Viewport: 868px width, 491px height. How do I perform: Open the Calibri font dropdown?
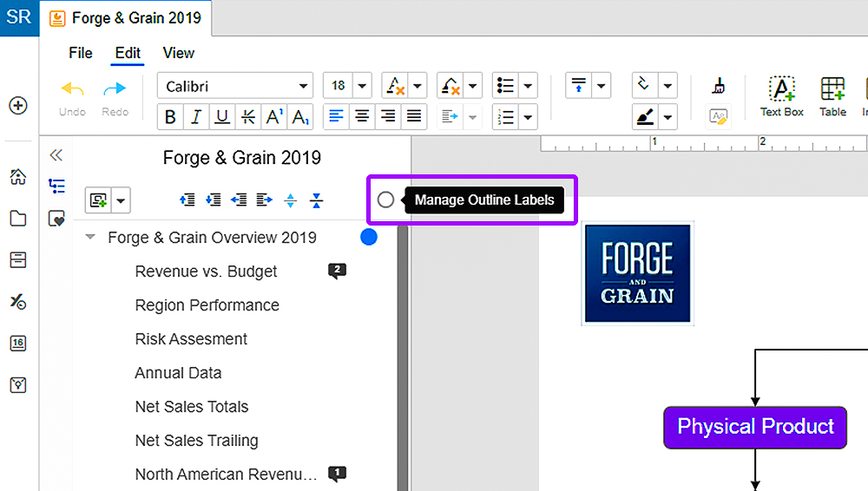[x=235, y=86]
